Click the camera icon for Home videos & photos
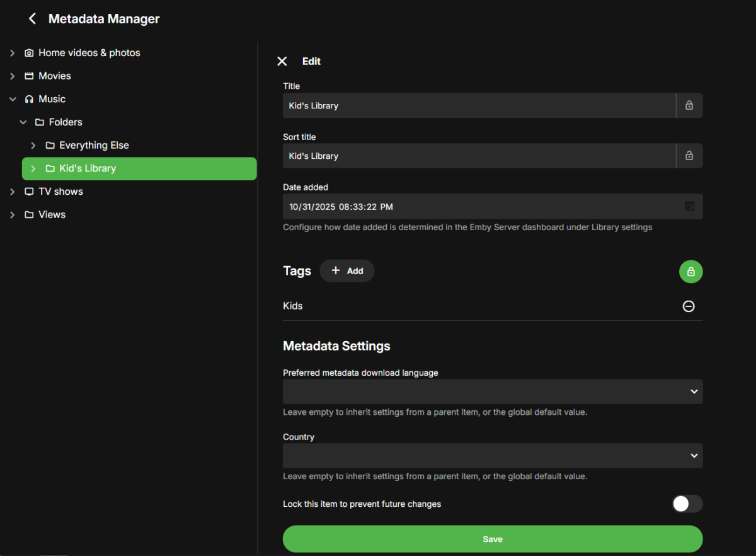Screen dimensions: 756x556 [29, 53]
